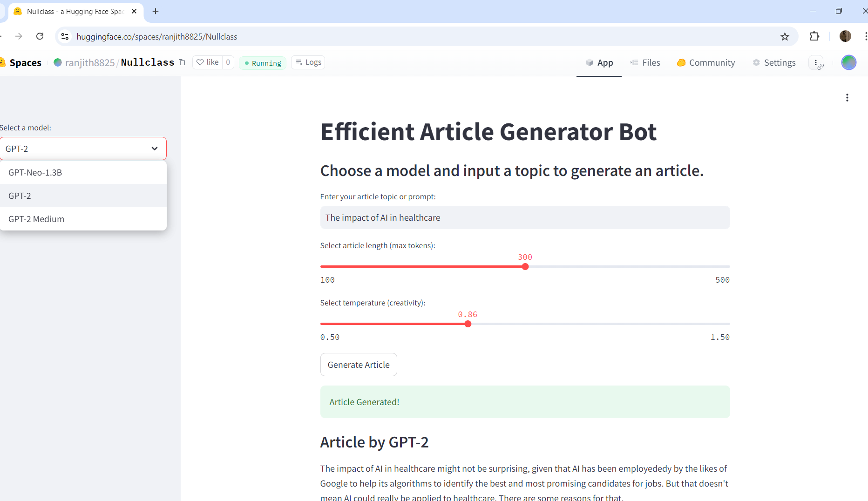Viewport: 868px width, 501px height.
Task: Restore down the browser window
Action: tap(839, 11)
